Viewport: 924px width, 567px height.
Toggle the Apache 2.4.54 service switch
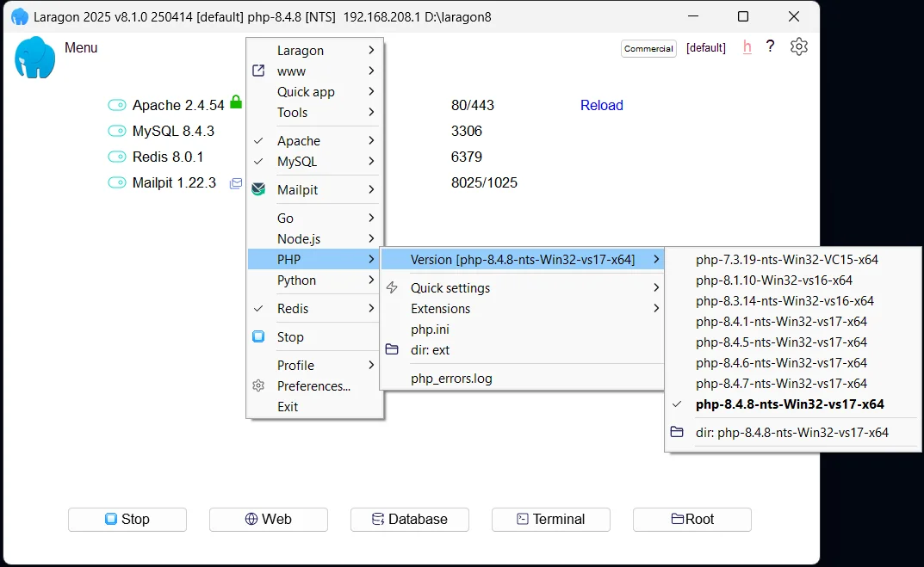117,106
